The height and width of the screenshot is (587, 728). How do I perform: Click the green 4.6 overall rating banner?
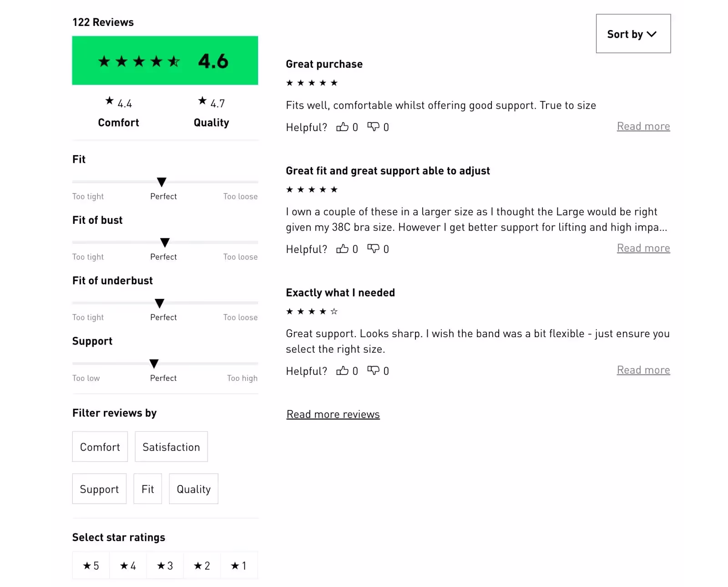click(165, 61)
